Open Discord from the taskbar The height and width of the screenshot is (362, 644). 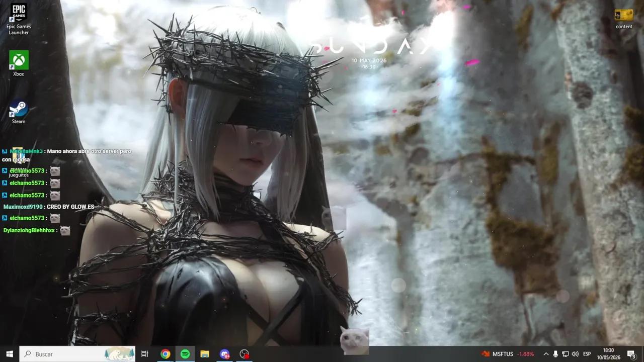(x=225, y=354)
